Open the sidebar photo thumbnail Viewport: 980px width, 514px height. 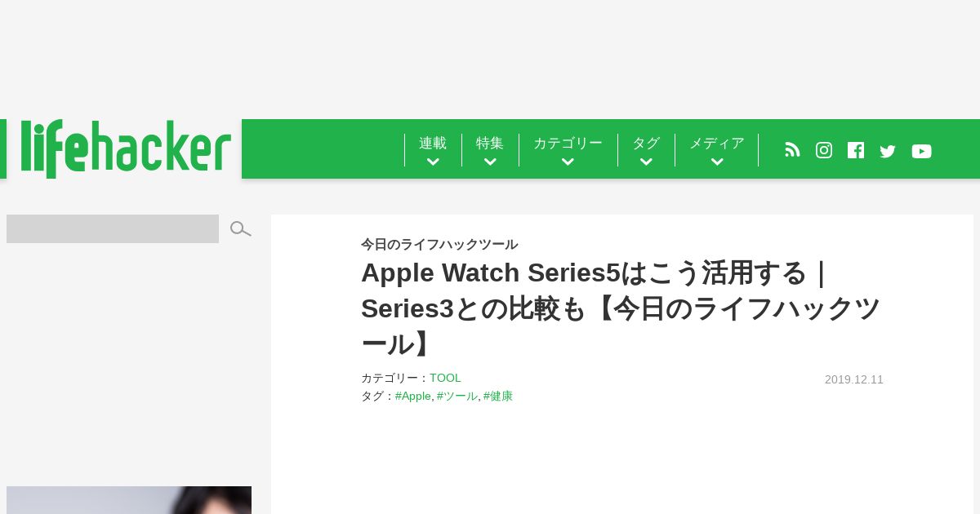[129, 500]
